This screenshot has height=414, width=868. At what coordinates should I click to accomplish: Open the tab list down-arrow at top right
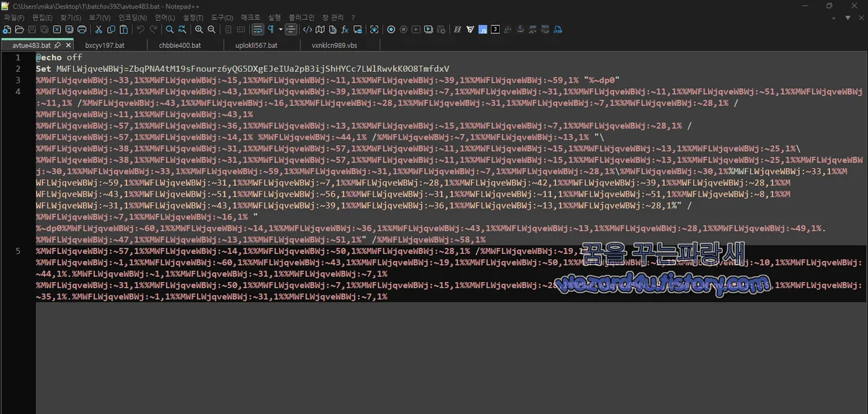point(848,18)
